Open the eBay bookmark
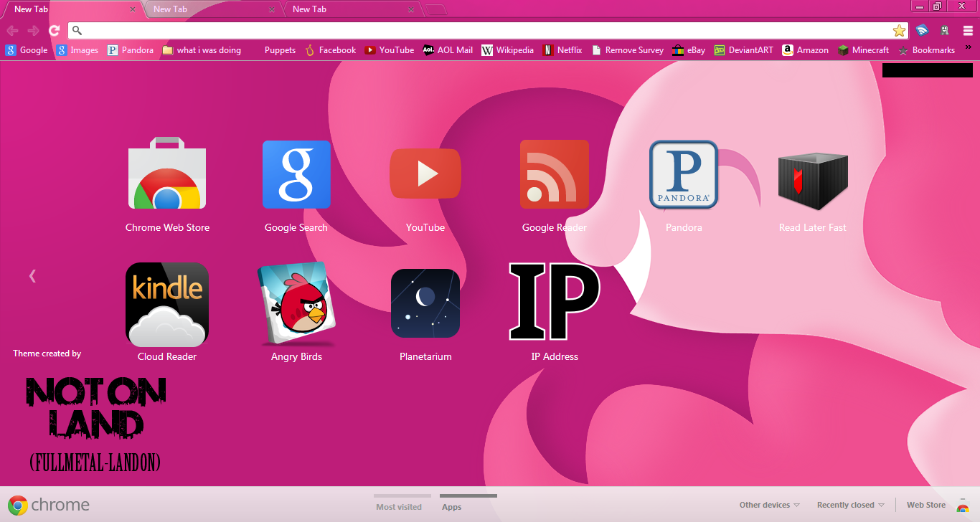Image resolution: width=980 pixels, height=522 pixels. [689, 50]
